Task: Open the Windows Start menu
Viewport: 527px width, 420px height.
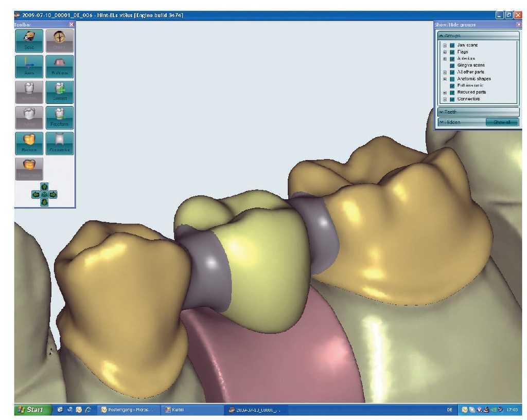Action: point(33,410)
